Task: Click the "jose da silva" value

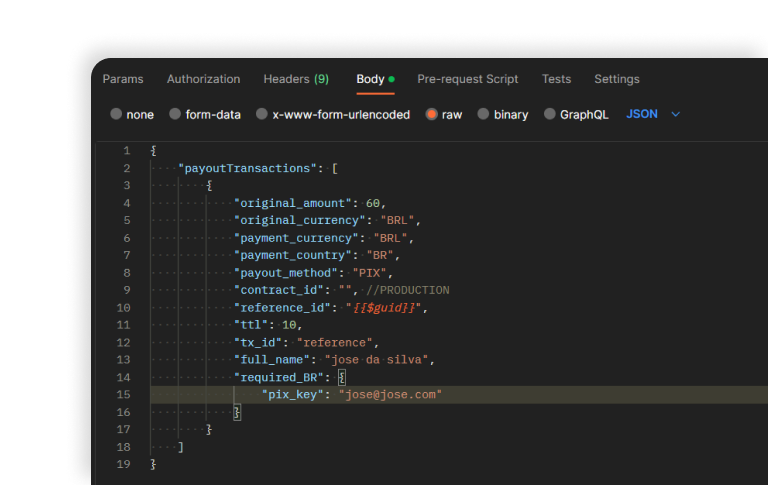Action: click(376, 360)
